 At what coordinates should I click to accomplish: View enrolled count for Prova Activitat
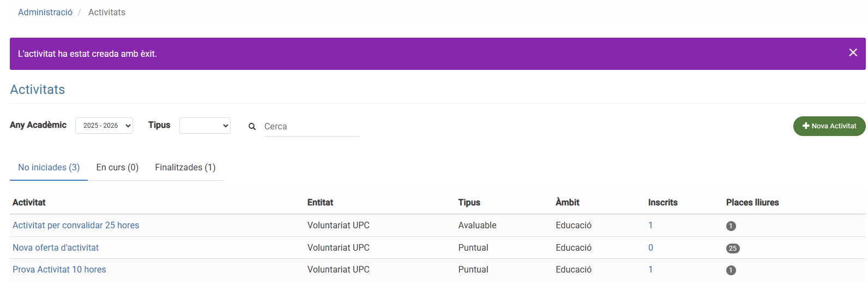(x=650, y=269)
